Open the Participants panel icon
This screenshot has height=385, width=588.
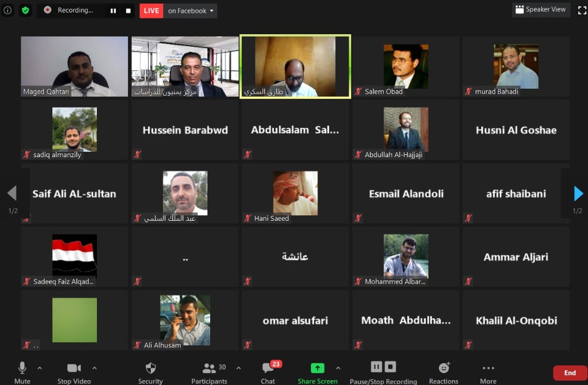[209, 369]
